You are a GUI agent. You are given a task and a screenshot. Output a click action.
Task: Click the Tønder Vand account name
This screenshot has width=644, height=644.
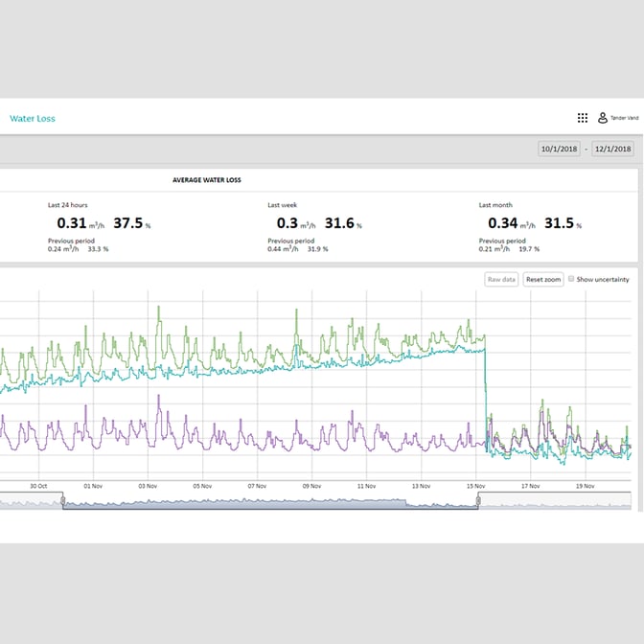pos(624,118)
